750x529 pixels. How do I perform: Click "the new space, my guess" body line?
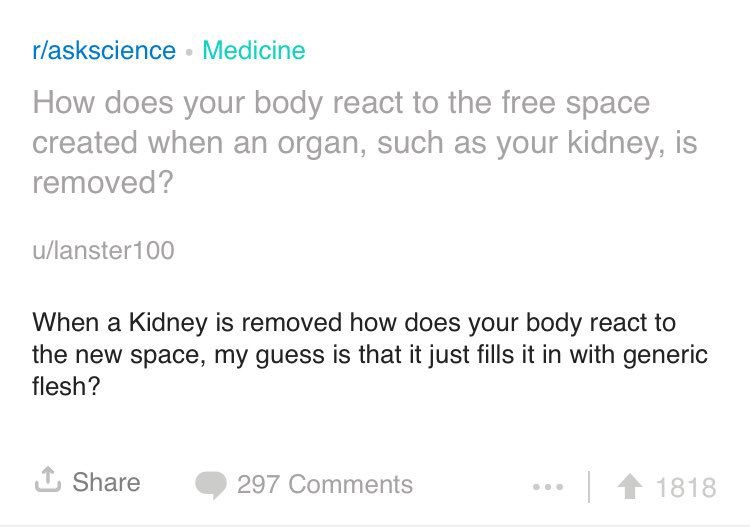[370, 355]
